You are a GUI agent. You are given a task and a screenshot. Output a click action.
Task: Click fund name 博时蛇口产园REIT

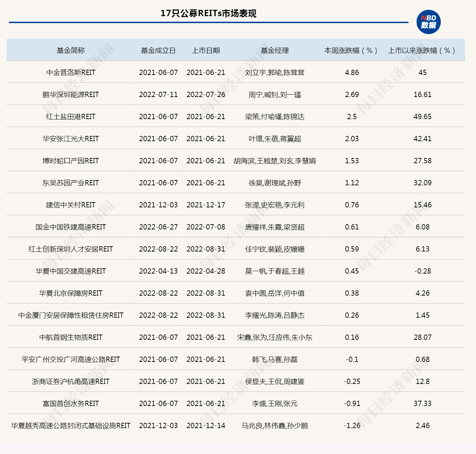pos(71,161)
